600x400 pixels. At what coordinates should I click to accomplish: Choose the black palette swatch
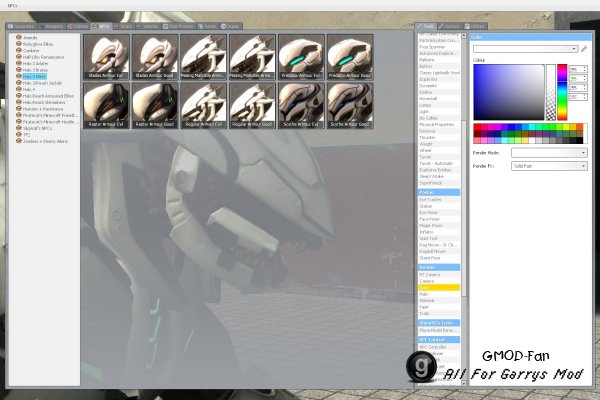click(580, 140)
